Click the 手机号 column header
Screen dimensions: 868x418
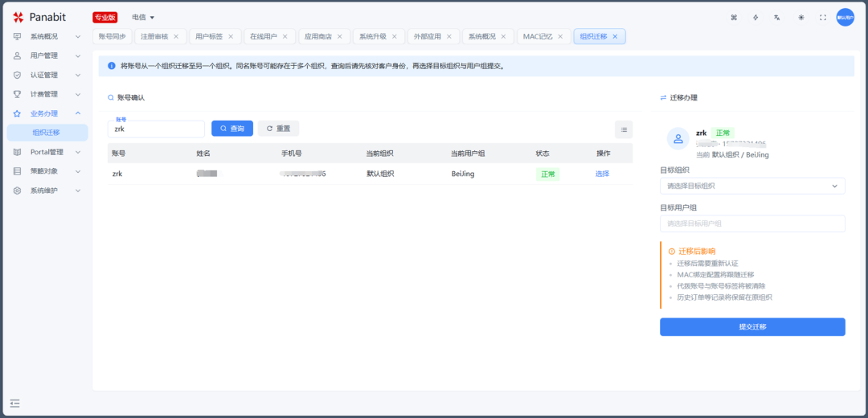point(291,154)
